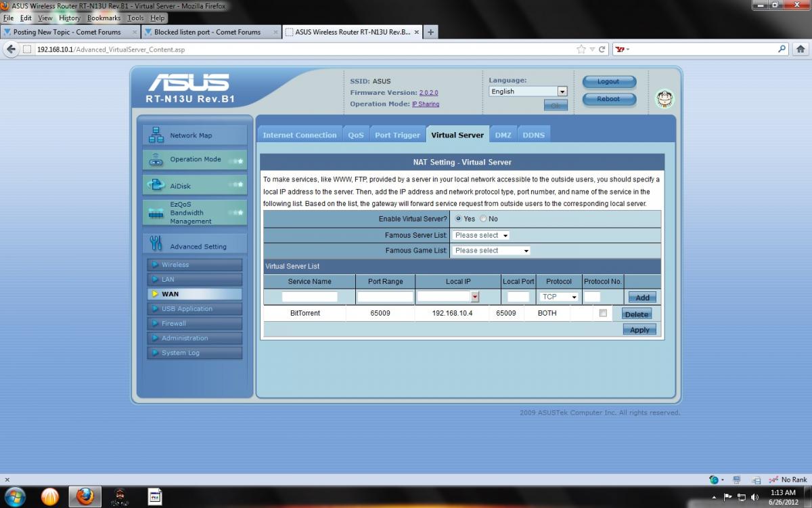The width and height of the screenshot is (812, 508).
Task: Click the network tray icon
Action: (x=742, y=497)
